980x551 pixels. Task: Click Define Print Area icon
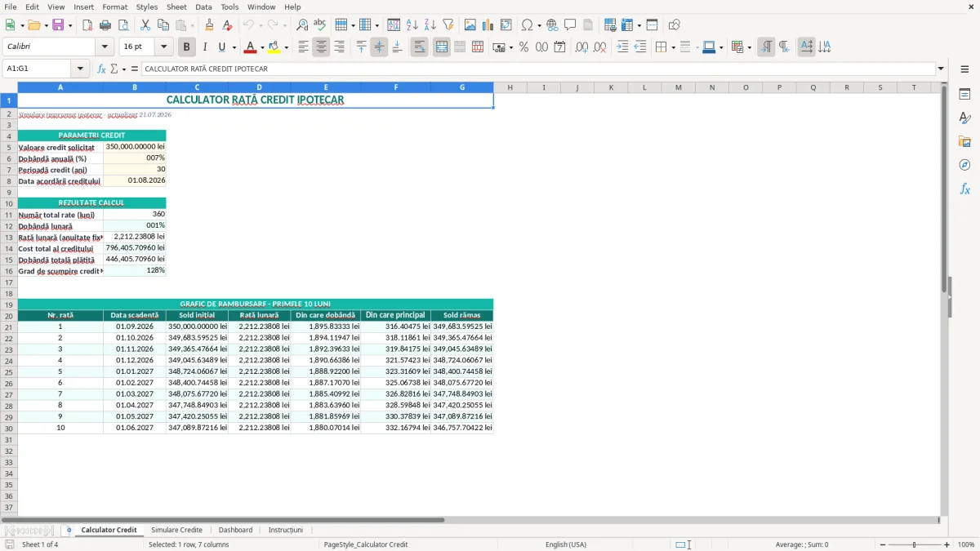pos(609,25)
